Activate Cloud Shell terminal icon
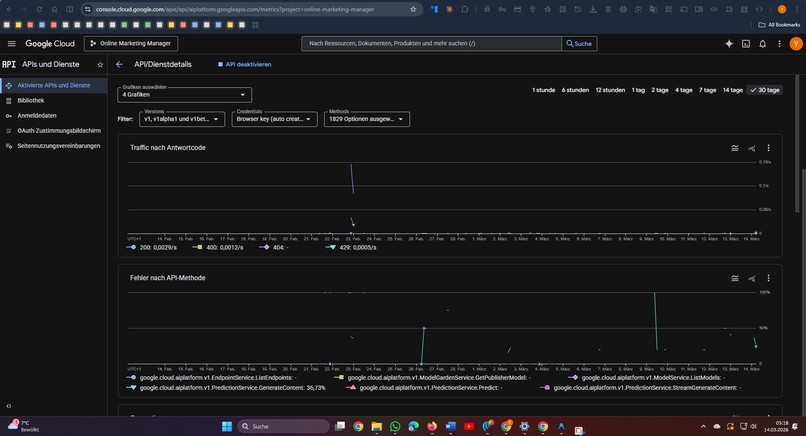This screenshot has width=806, height=436. [746, 44]
